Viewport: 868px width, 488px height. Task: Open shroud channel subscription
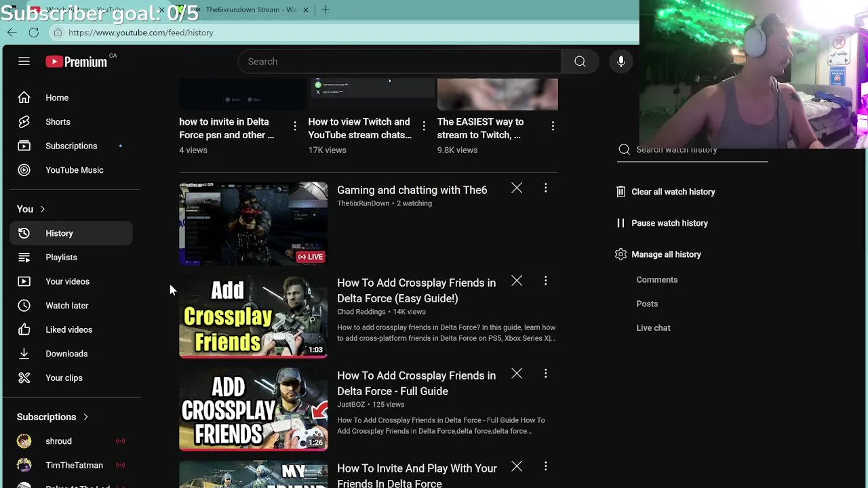click(x=71, y=441)
